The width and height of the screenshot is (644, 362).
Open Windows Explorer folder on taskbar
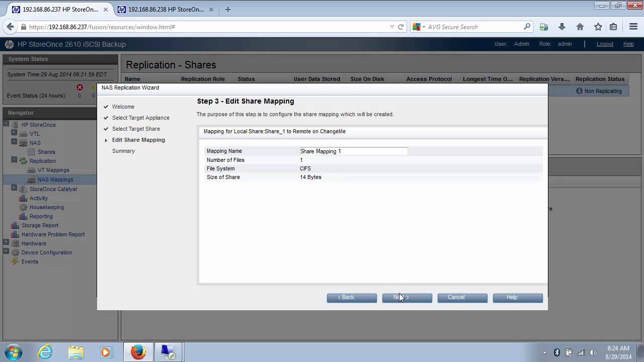75,352
